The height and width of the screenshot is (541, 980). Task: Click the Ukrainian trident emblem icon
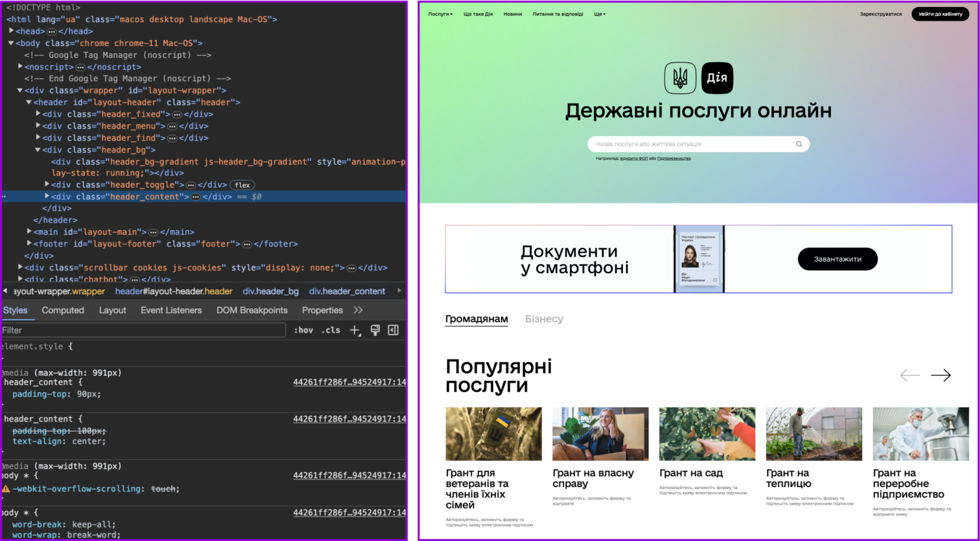click(680, 78)
